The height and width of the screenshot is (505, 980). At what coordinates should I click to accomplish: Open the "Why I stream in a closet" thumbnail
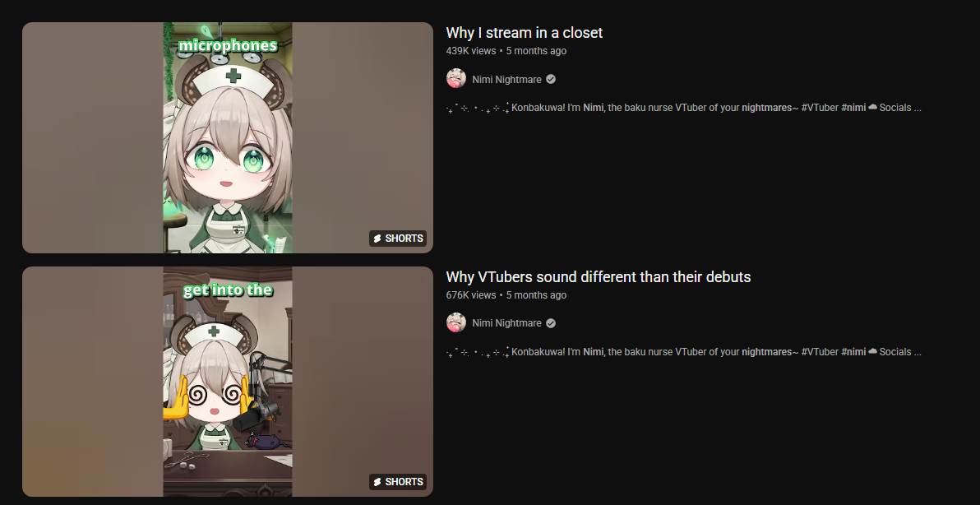(228, 137)
